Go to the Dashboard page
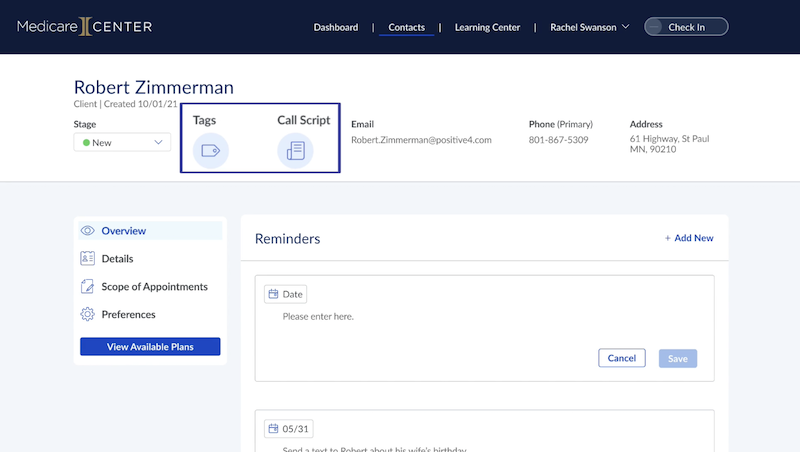 (x=336, y=27)
